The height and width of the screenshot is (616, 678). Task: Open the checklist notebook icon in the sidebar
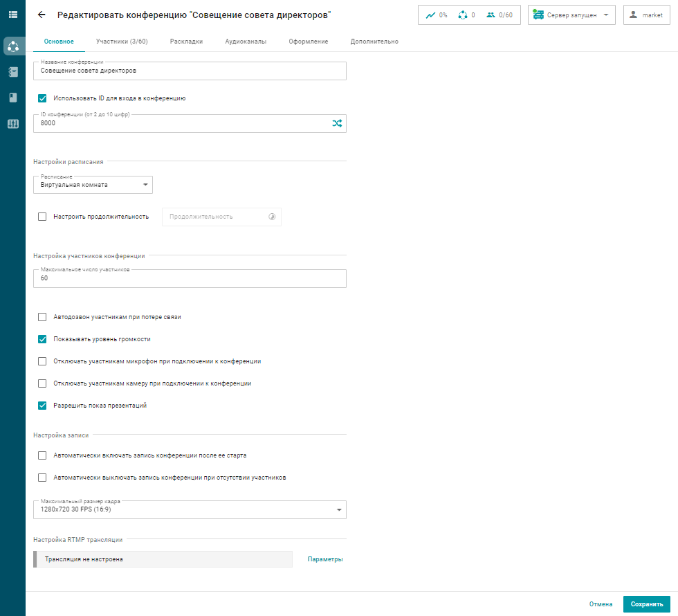[x=12, y=72]
